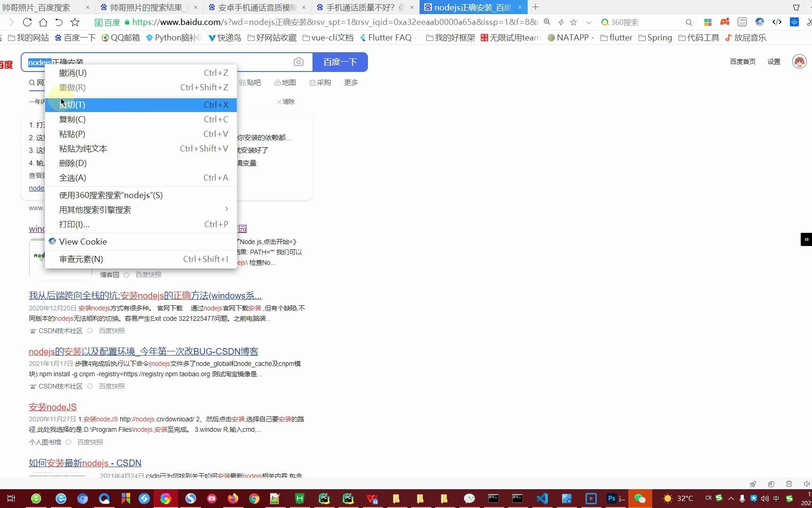Click the Baidu user avatar icon
Viewport: 812px width, 508px height.
click(799, 62)
